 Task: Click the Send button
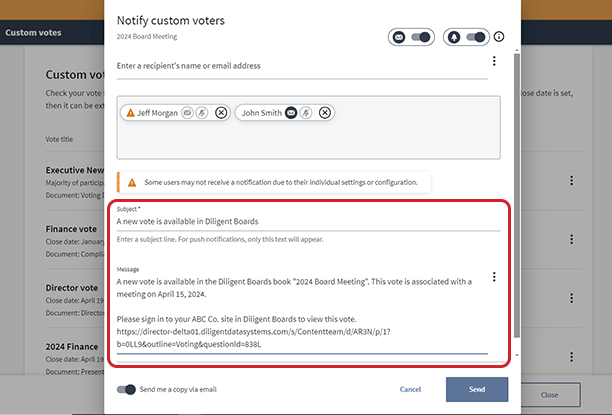477,389
